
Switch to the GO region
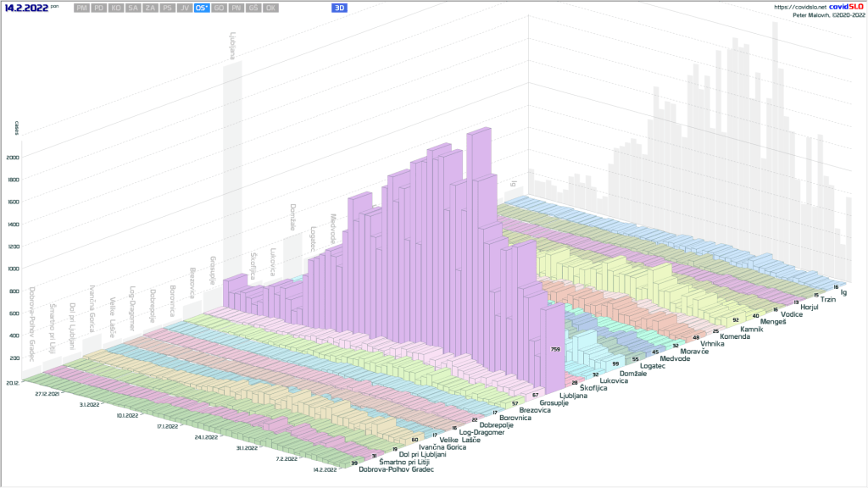tap(220, 8)
